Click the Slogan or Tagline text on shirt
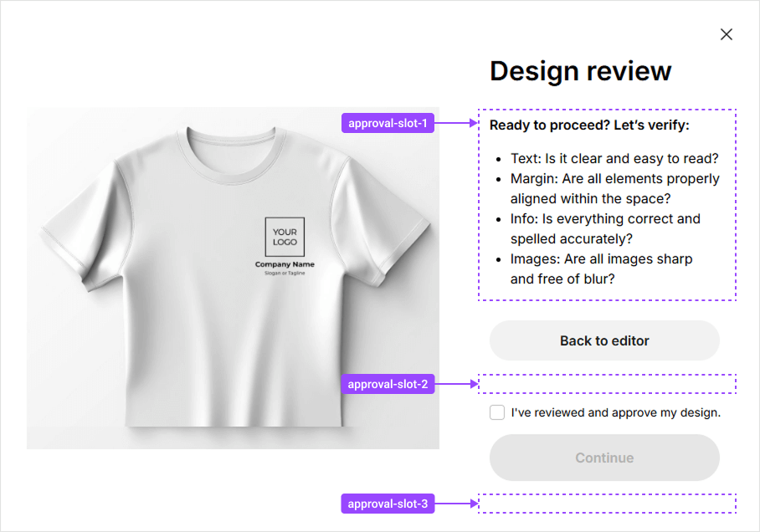760x532 pixels. [x=285, y=274]
